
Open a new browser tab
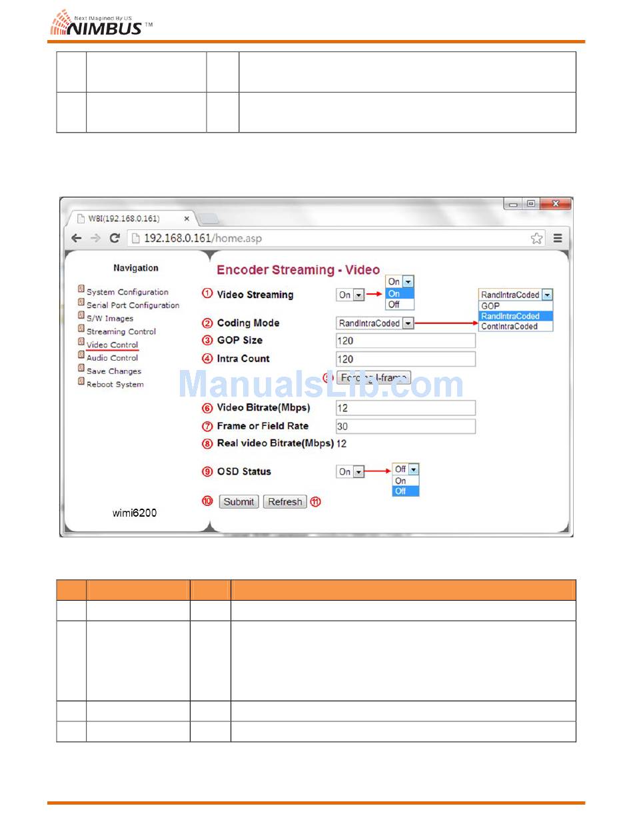point(208,219)
